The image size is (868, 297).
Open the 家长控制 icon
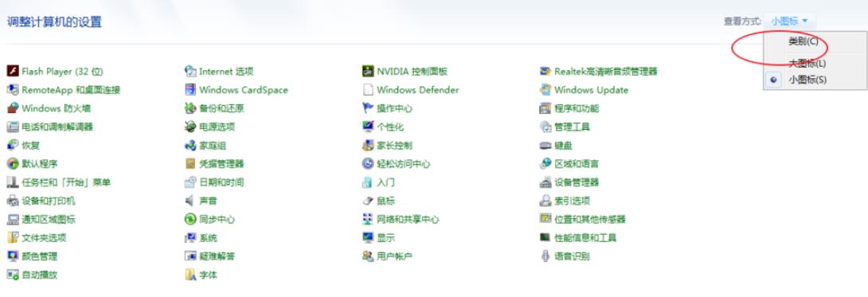(x=368, y=146)
